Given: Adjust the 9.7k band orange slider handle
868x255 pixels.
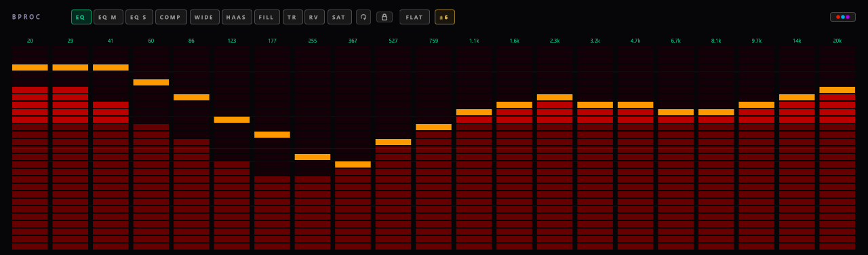Looking at the screenshot, I should click(x=756, y=105).
